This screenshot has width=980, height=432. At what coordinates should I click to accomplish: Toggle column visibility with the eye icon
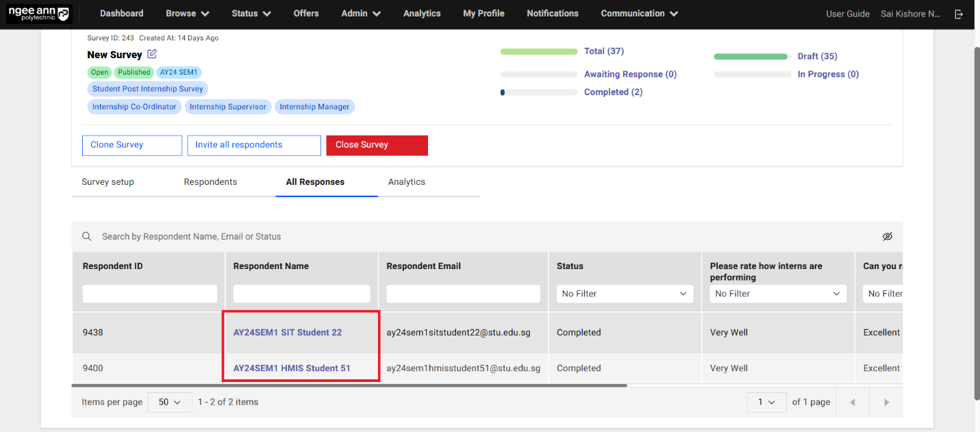888,236
